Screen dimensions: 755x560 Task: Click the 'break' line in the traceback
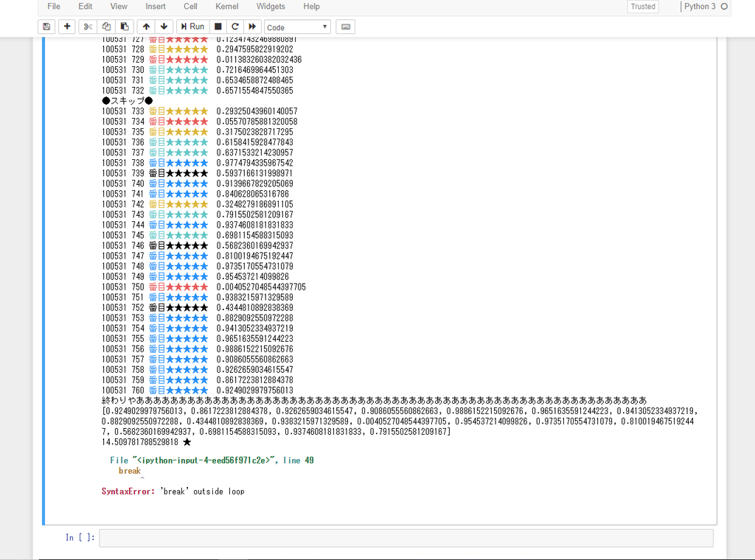(130, 471)
